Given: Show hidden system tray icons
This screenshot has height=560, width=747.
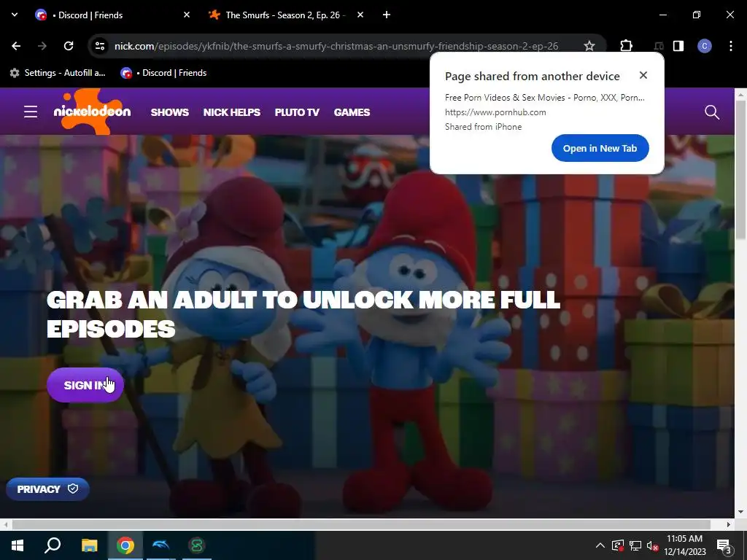Looking at the screenshot, I should click(600, 545).
